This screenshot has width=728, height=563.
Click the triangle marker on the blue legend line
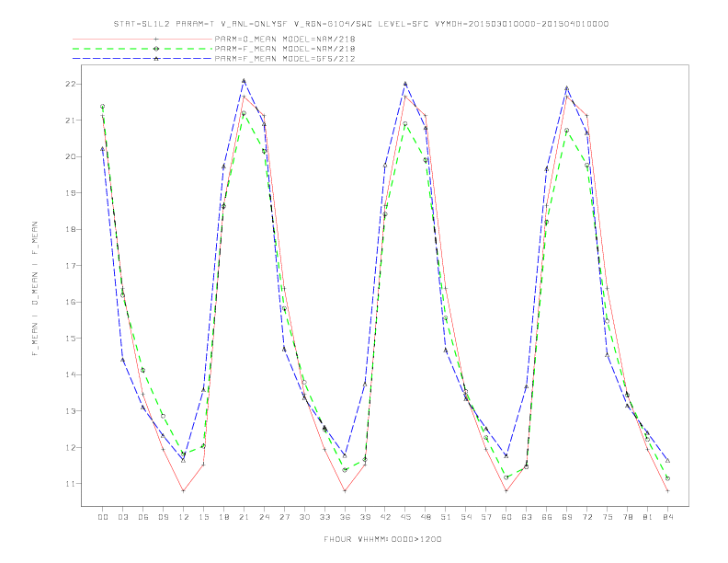tap(156, 59)
